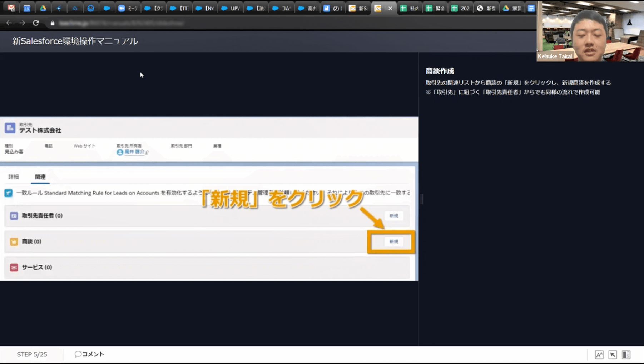Toggle the side panel layout icon
644x364 pixels.
pyautogui.click(x=626, y=355)
